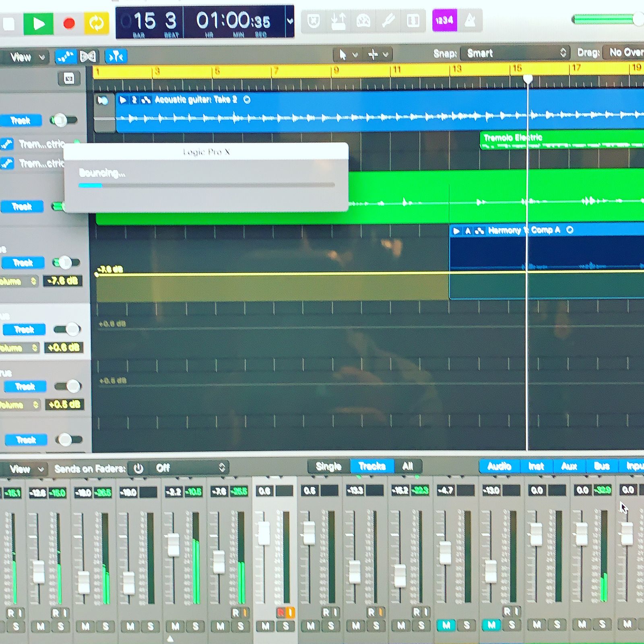The height and width of the screenshot is (644, 644).
Task: Click the purple Count-in 1234 button
Action: click(x=444, y=20)
